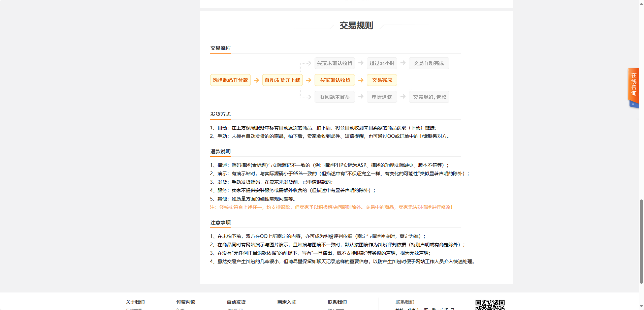The width and height of the screenshot is (644, 310).
Task: Open the 商家入驻 footer column heading
Action: coord(287,302)
